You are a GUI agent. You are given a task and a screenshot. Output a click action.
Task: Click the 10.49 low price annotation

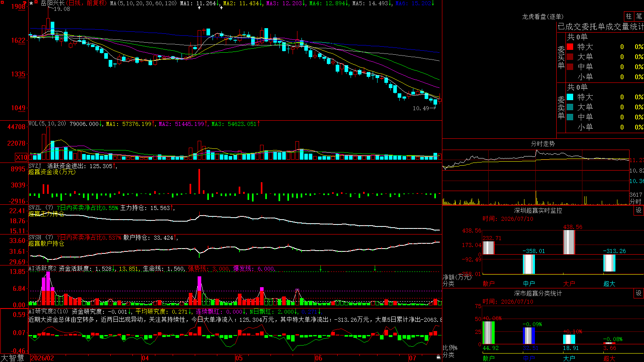tap(421, 108)
